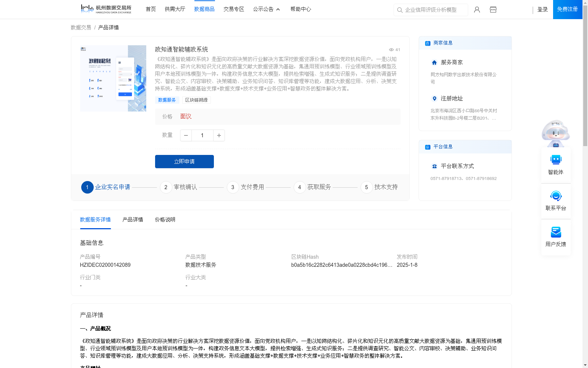Click the 服务商家 house icon
588x368 pixels.
[x=434, y=63]
